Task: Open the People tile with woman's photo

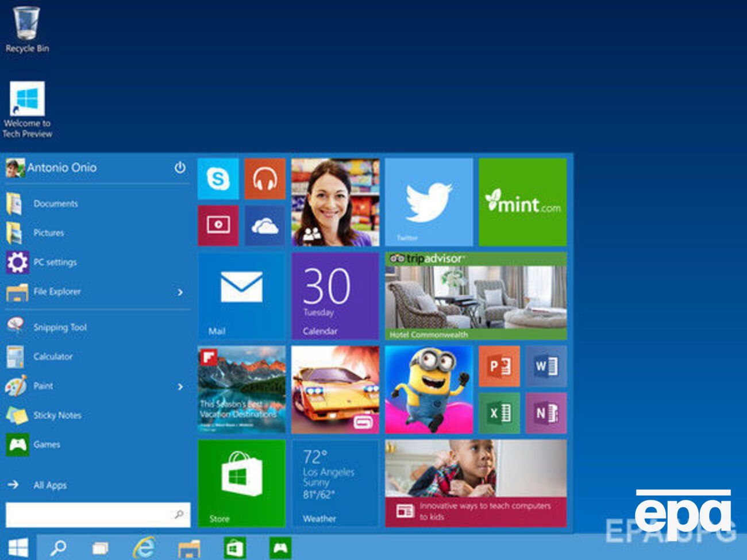Action: click(336, 202)
